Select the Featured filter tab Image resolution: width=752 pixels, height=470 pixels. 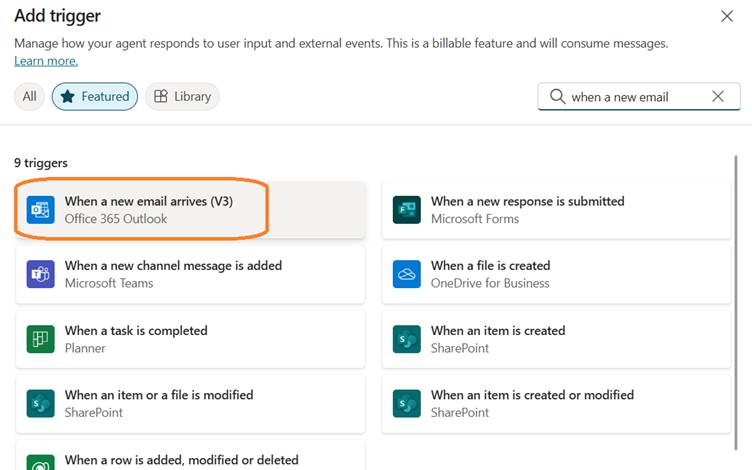tap(95, 96)
